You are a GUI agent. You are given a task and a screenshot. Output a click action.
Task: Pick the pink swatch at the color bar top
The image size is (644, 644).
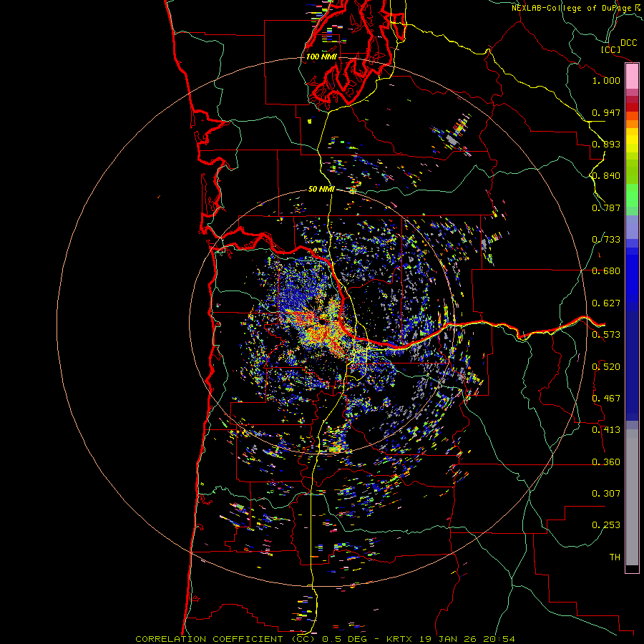[632, 77]
